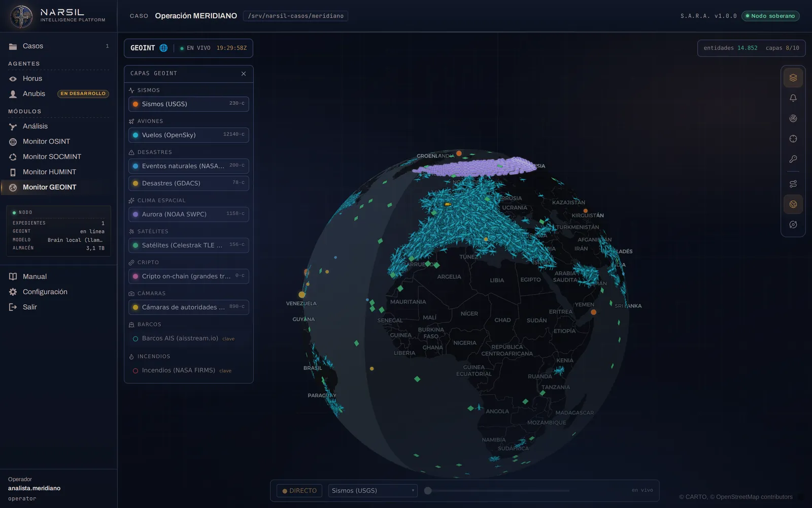This screenshot has height=508, width=812.
Task: Enable Barcos AIS (aisstream.io) layer
Action: [x=189, y=338]
